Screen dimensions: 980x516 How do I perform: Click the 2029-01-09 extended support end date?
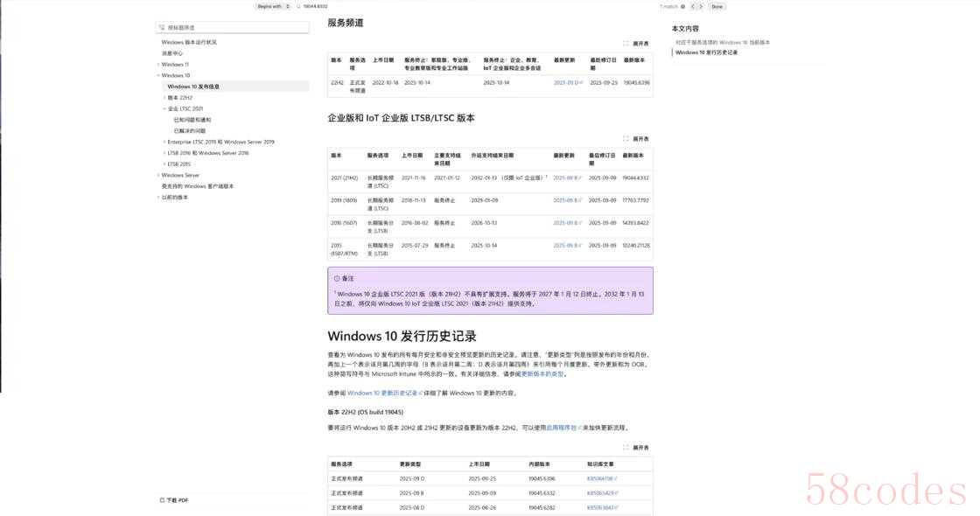[x=485, y=200]
